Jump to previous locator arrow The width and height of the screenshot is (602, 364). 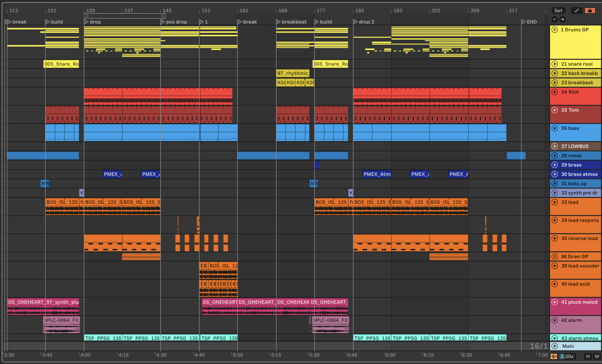555,19
